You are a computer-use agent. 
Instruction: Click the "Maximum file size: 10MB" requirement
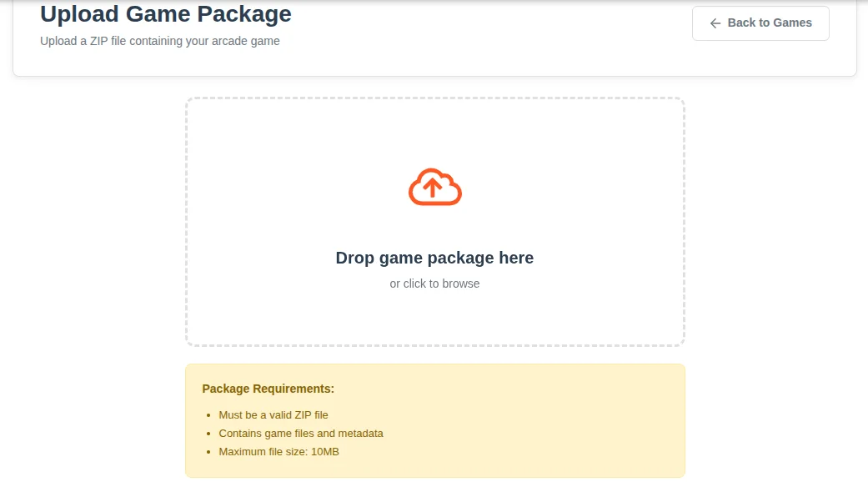tap(278, 452)
